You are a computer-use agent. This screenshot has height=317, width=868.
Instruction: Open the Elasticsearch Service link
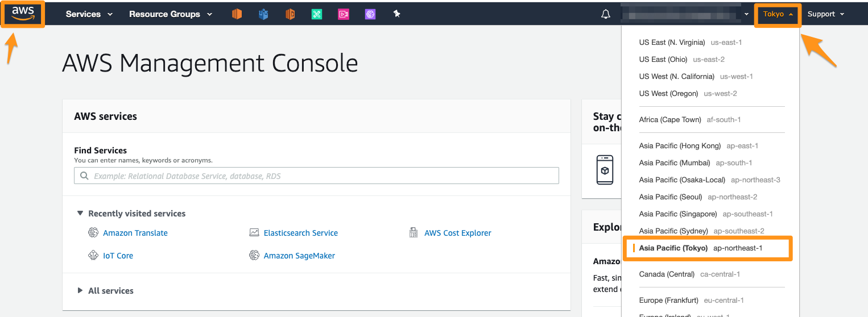pyautogui.click(x=301, y=233)
